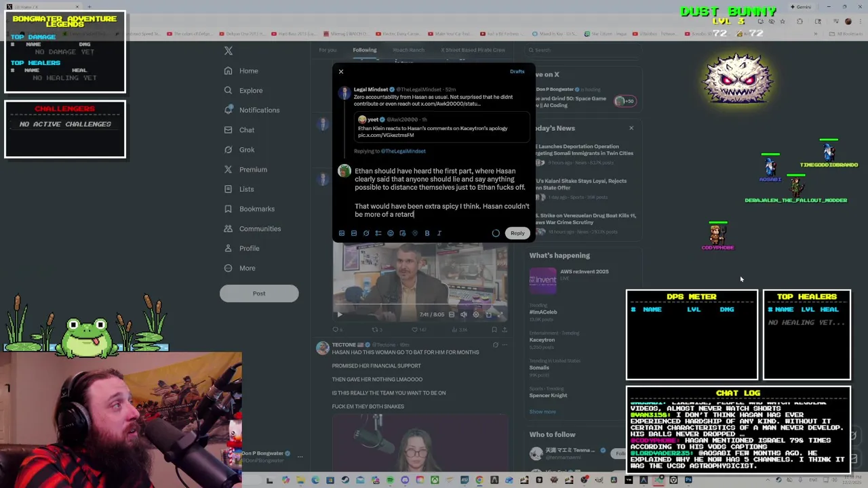Share the video post

[505, 330]
